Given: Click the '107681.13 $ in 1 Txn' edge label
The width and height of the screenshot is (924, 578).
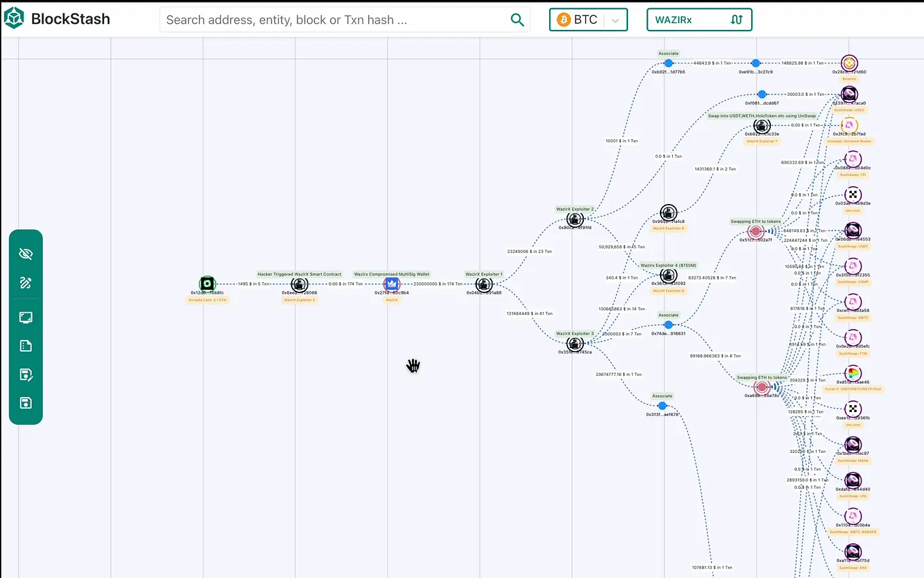Looking at the screenshot, I should click(x=712, y=567).
